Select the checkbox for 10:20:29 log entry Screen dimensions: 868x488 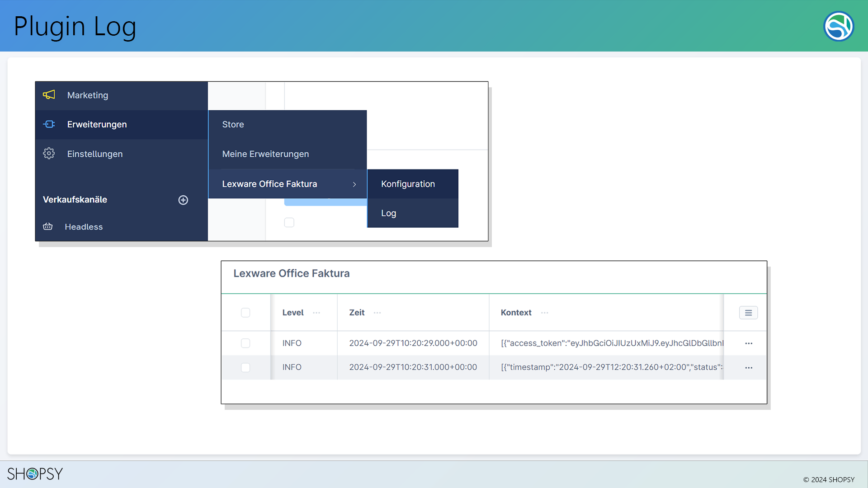[x=245, y=343]
